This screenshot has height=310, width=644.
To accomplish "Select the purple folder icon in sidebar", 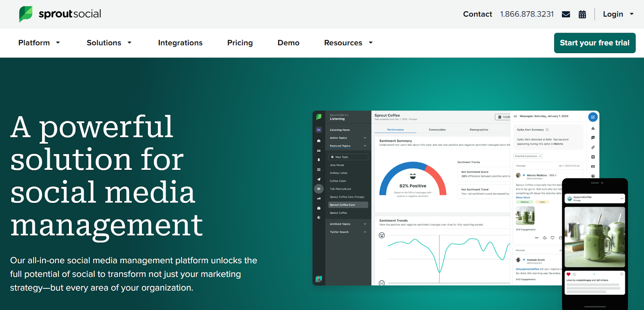I will pyautogui.click(x=319, y=130).
